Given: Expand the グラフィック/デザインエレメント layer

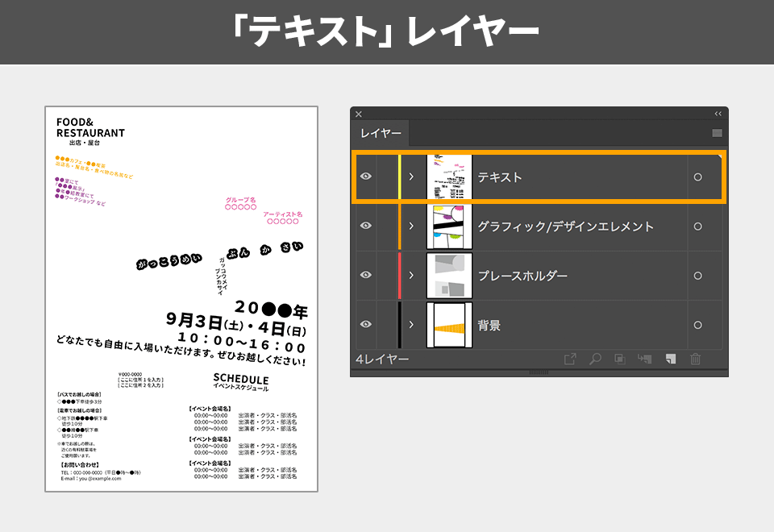Looking at the screenshot, I should click(411, 226).
